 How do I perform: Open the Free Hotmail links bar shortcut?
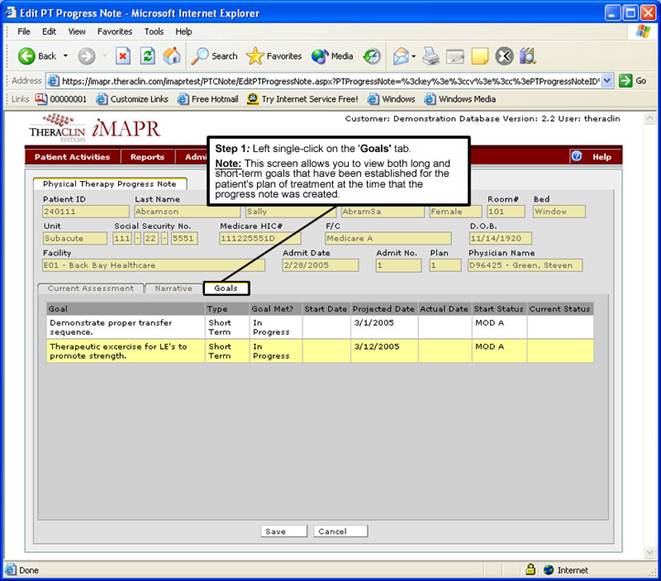(x=209, y=99)
